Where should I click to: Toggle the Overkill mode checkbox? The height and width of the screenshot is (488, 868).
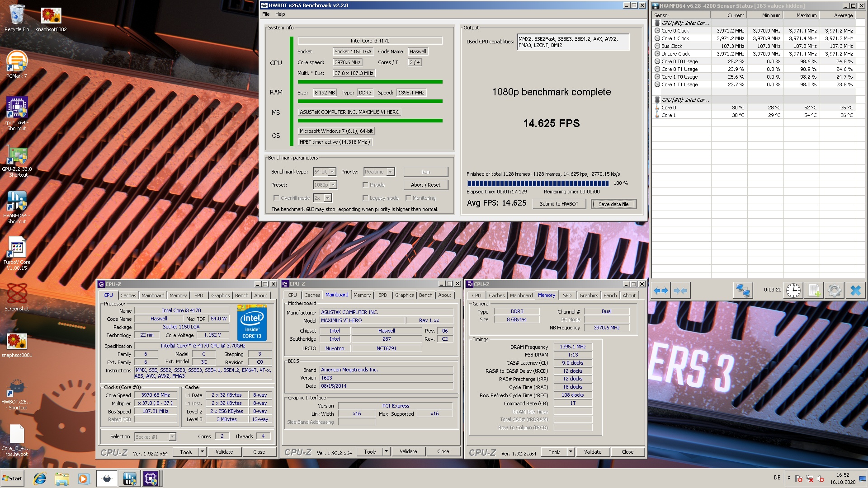276,198
